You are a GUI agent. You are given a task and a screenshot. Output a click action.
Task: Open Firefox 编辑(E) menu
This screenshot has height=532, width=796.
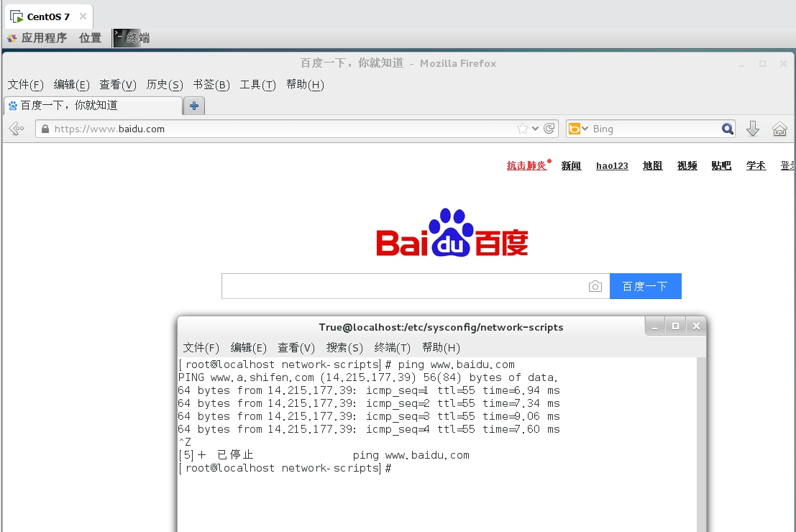tap(72, 85)
